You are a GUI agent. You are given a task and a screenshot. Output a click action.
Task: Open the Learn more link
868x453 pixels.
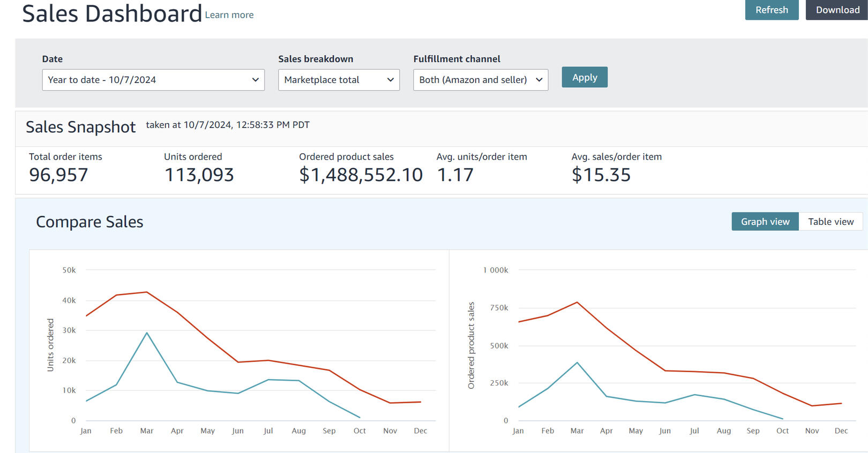coord(229,15)
